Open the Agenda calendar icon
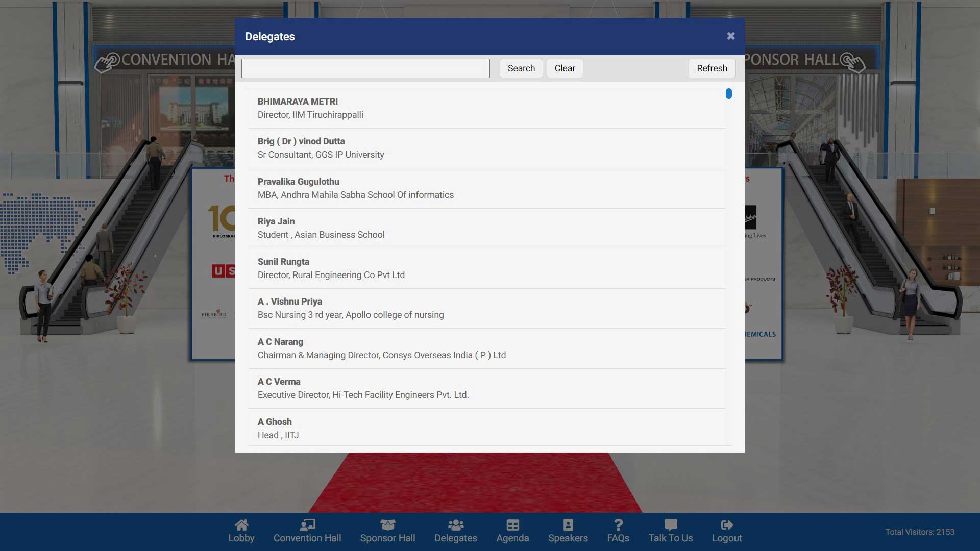Screen dimensions: 980x551 [x=512, y=525]
